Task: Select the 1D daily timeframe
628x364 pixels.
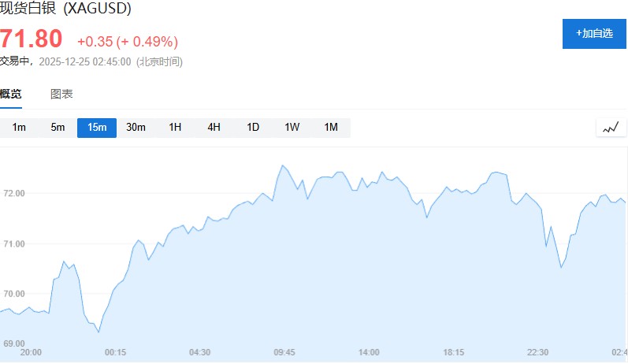Action: click(x=253, y=128)
